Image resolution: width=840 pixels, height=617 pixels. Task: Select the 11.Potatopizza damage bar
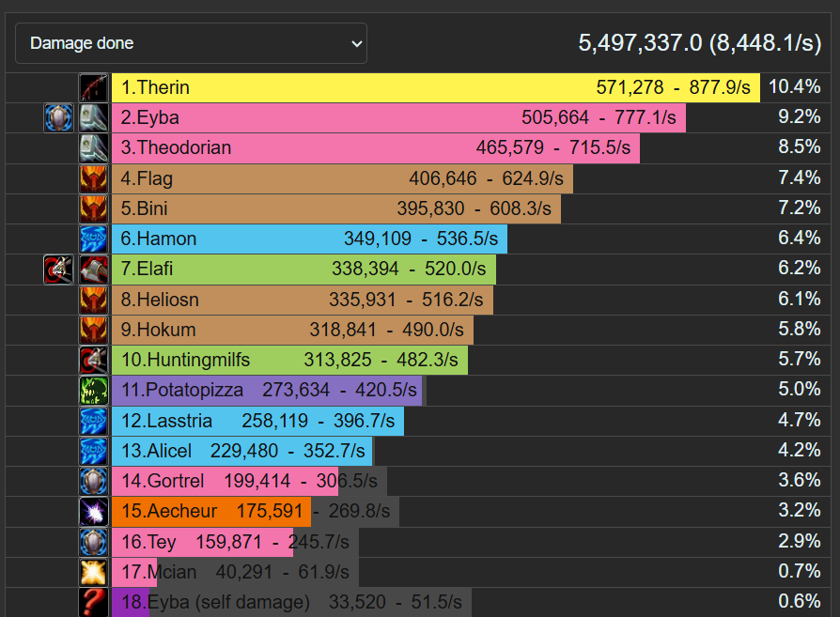coord(269,391)
